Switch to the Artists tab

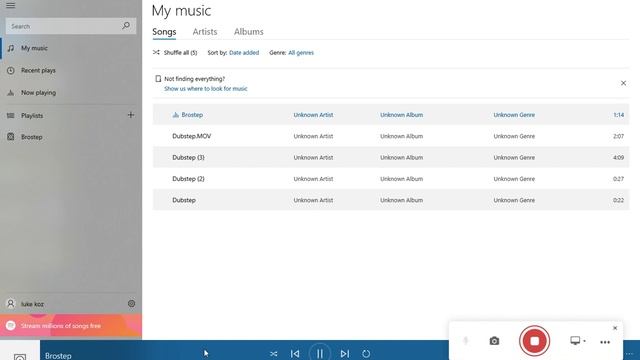click(205, 32)
